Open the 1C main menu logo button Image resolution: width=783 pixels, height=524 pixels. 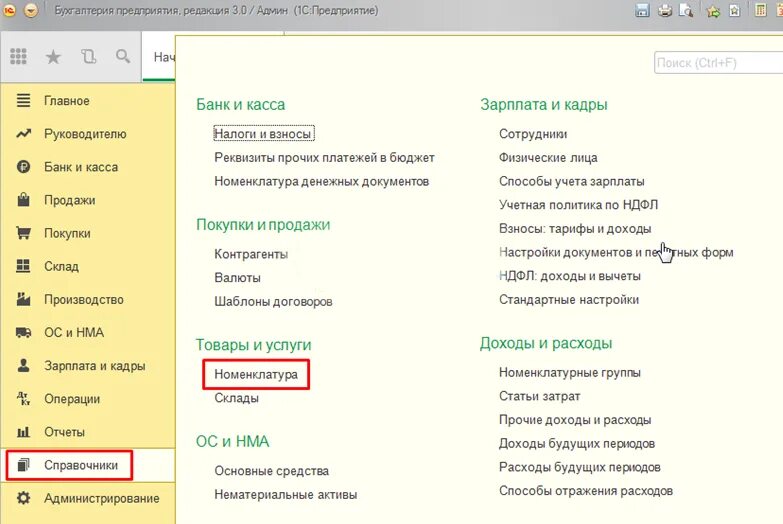(9, 10)
